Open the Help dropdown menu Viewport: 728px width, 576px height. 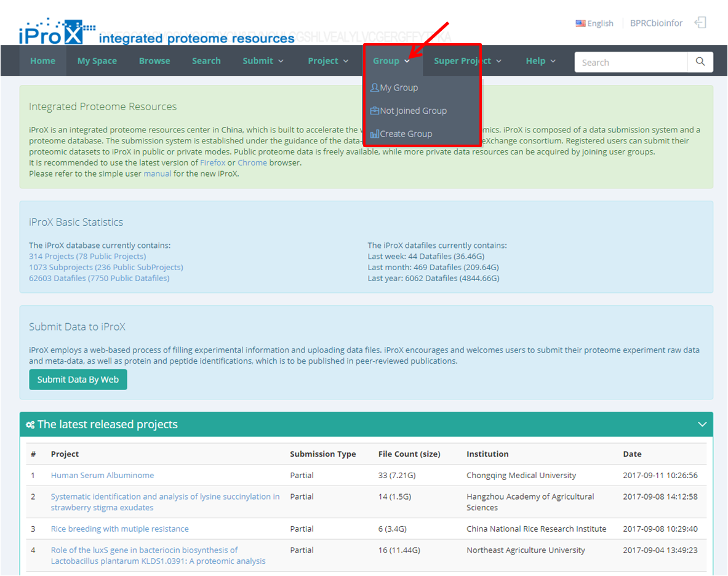coord(540,61)
